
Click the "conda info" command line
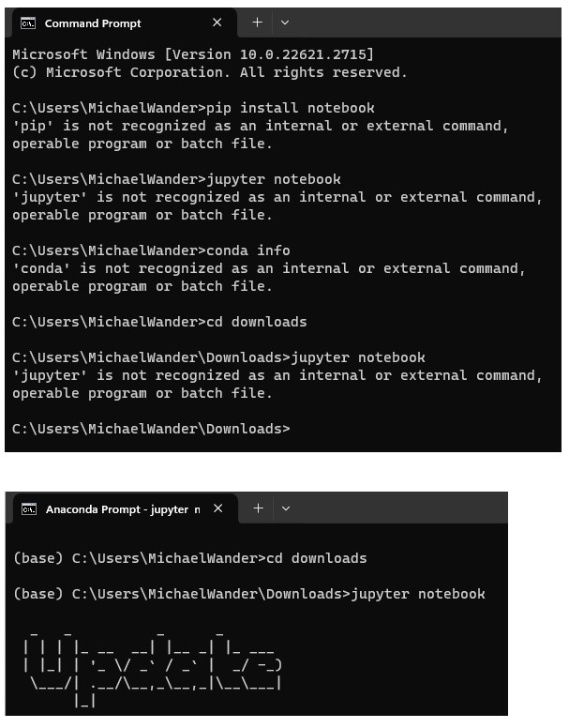(151, 250)
